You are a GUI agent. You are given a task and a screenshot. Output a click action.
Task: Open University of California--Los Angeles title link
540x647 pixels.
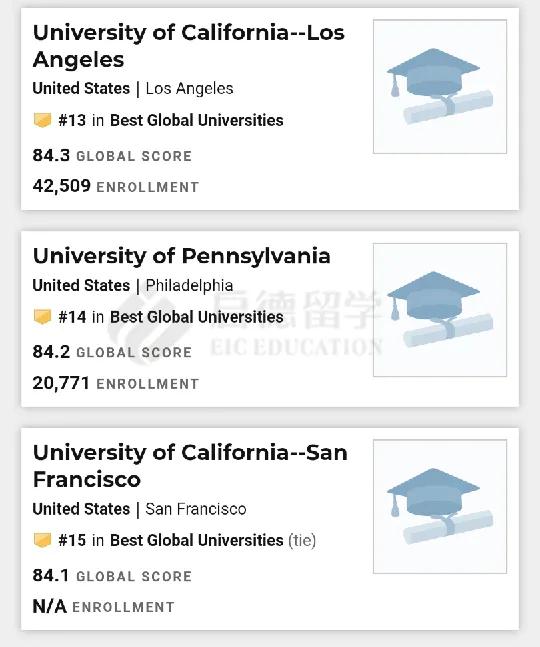(189, 46)
